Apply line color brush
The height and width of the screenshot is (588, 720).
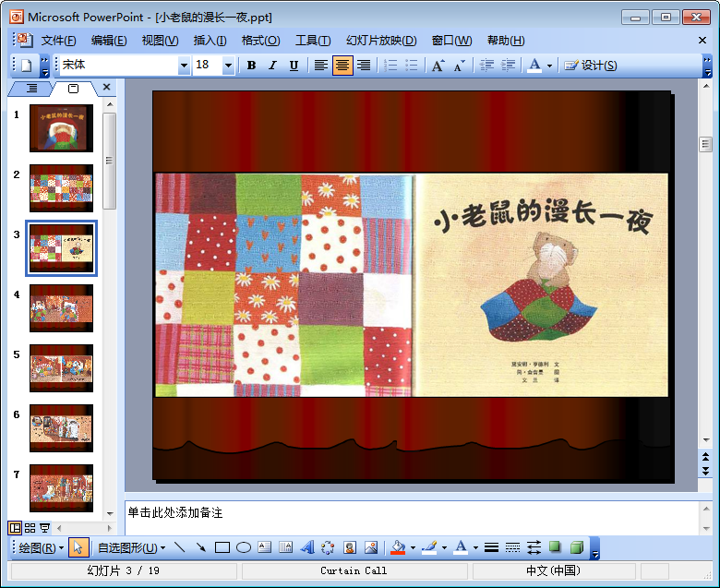429,547
